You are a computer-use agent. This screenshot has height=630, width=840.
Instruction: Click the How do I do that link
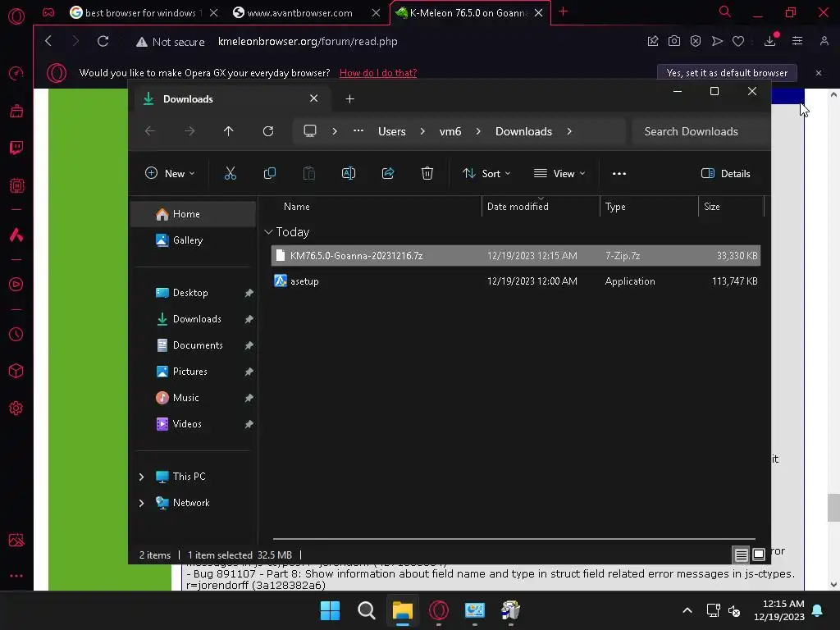[378, 73]
